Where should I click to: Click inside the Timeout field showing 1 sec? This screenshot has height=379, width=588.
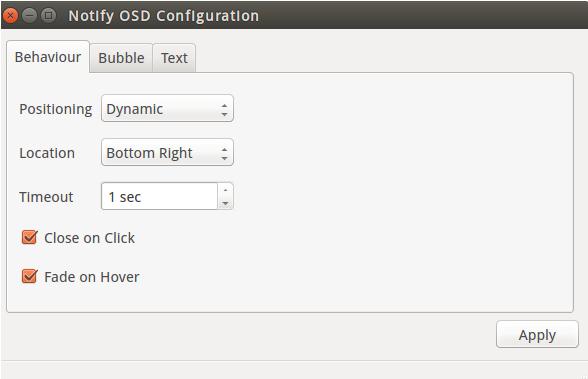(159, 196)
